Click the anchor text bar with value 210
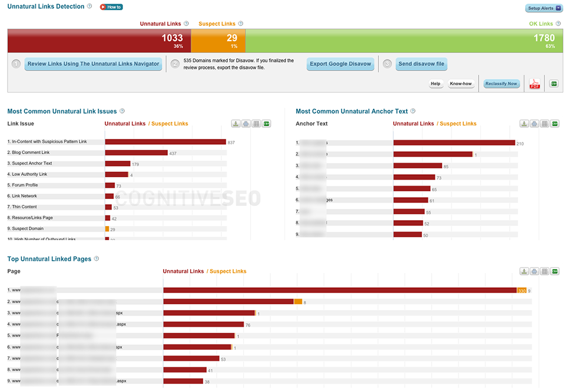 tap(454, 142)
